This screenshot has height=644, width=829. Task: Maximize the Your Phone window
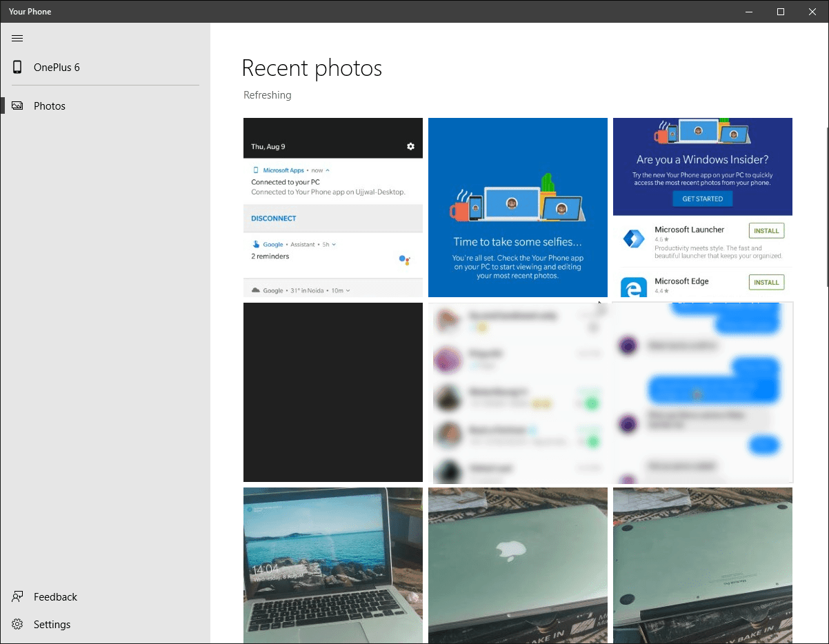pos(781,12)
